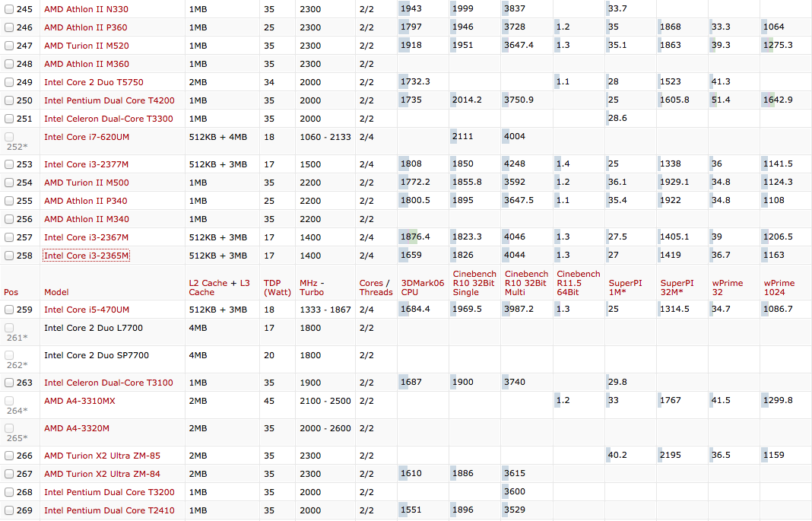The height and width of the screenshot is (521, 812).
Task: Open Intel Pentium Dual Core T4200 details
Action: (109, 100)
